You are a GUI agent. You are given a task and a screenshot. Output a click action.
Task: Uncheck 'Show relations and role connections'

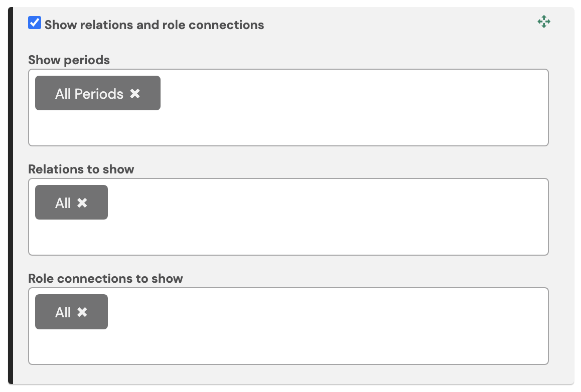(x=34, y=23)
